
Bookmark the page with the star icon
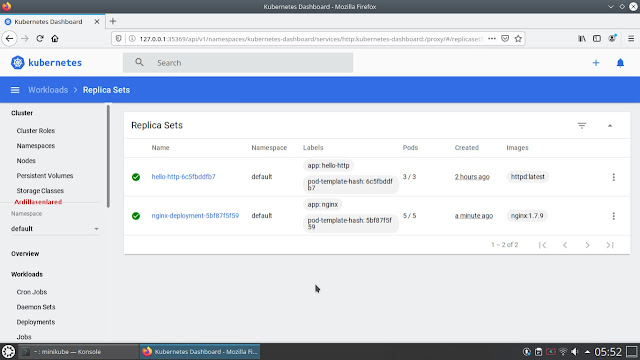518,38
